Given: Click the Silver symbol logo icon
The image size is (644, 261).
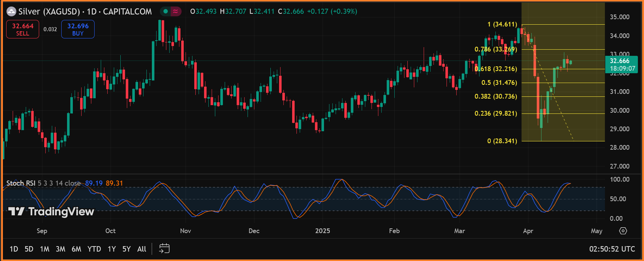Looking at the screenshot, I should pos(12,12).
